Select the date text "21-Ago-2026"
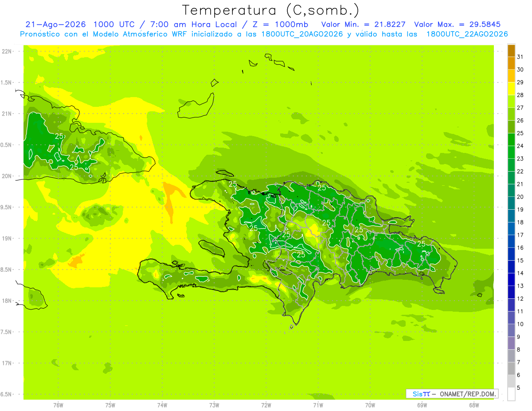The image size is (532, 411). coord(56,24)
